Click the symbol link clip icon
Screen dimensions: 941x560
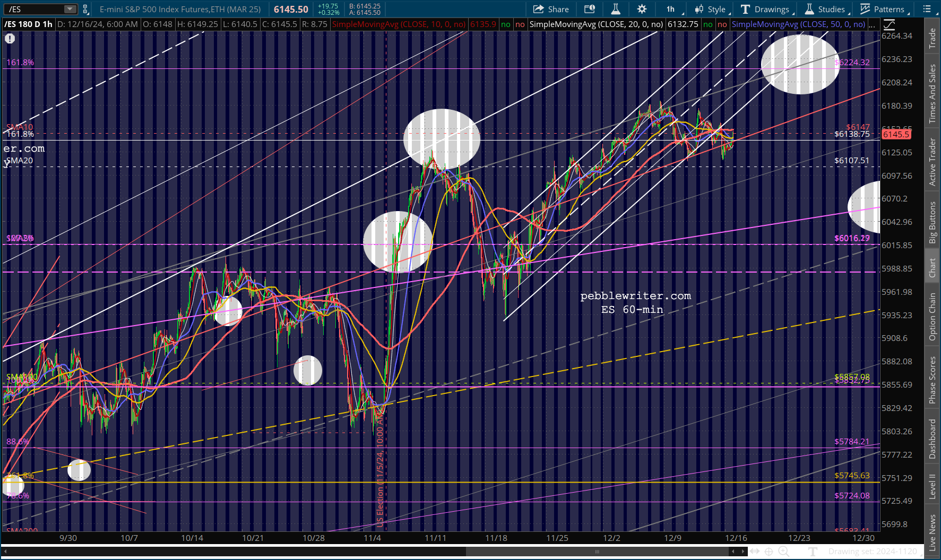(x=85, y=9)
